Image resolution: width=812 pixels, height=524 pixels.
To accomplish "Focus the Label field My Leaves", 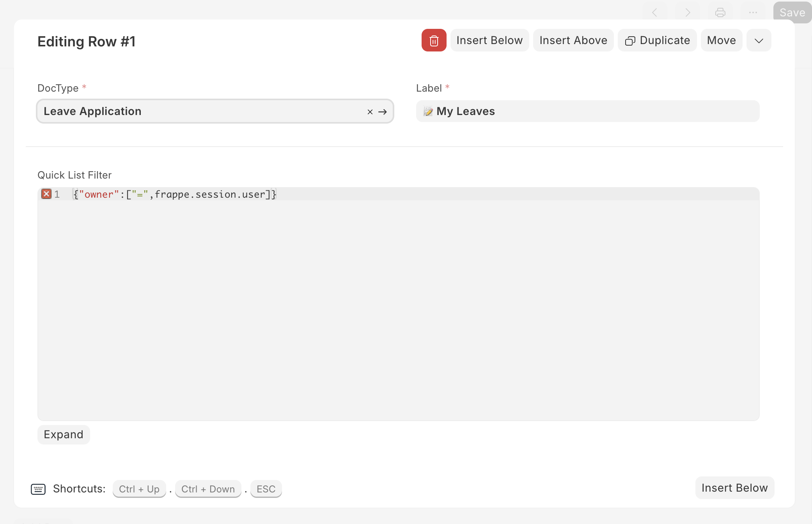I will point(587,111).
